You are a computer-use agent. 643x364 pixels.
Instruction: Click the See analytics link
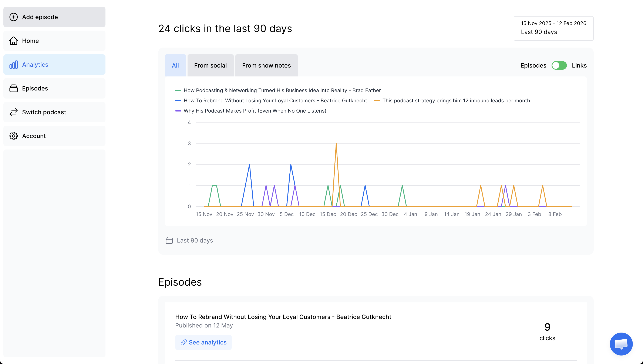coord(203,342)
